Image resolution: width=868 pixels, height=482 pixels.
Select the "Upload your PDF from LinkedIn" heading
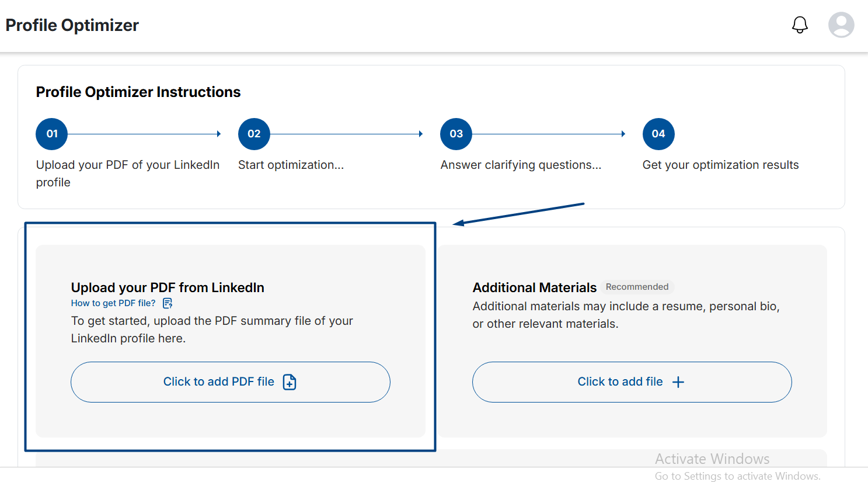(168, 287)
